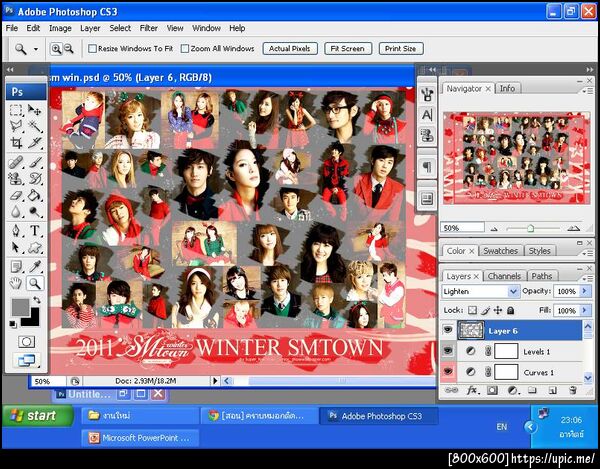Swap foreground and background colors
Image resolution: width=600 pixels, height=469 pixels.
(37, 300)
